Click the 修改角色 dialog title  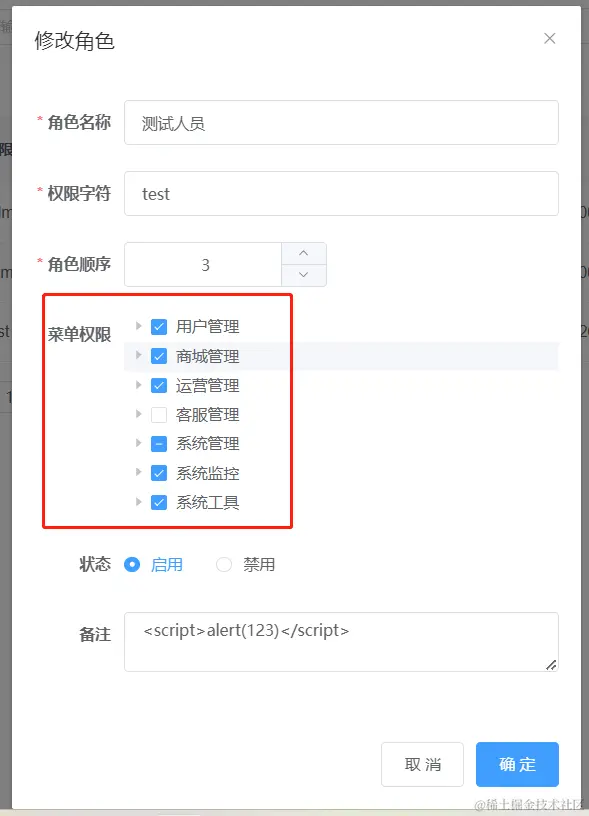coord(74,41)
